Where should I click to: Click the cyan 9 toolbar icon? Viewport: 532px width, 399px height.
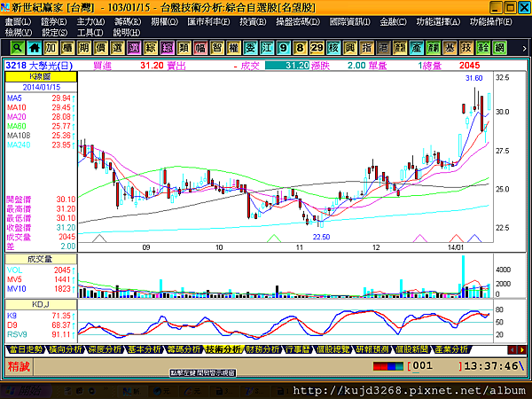284,48
